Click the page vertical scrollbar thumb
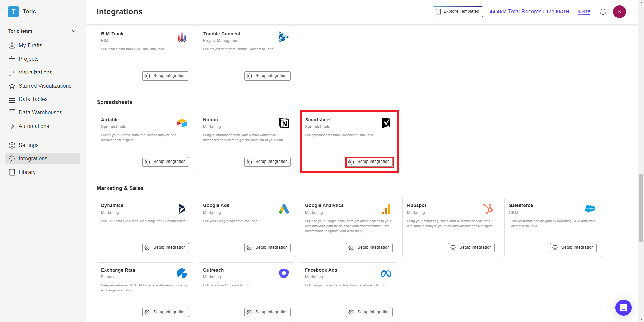 641,208
